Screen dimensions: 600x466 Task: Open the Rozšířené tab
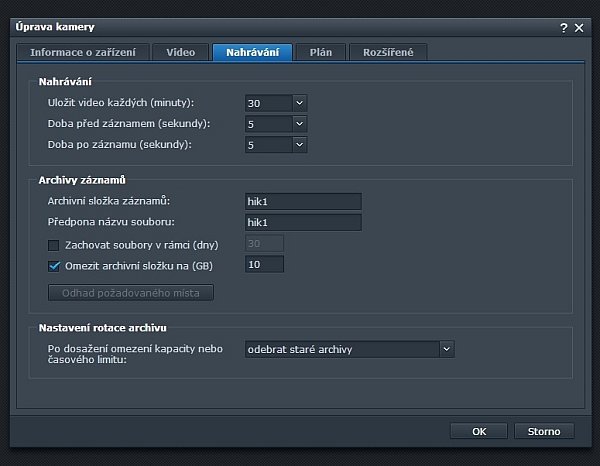[x=388, y=52]
